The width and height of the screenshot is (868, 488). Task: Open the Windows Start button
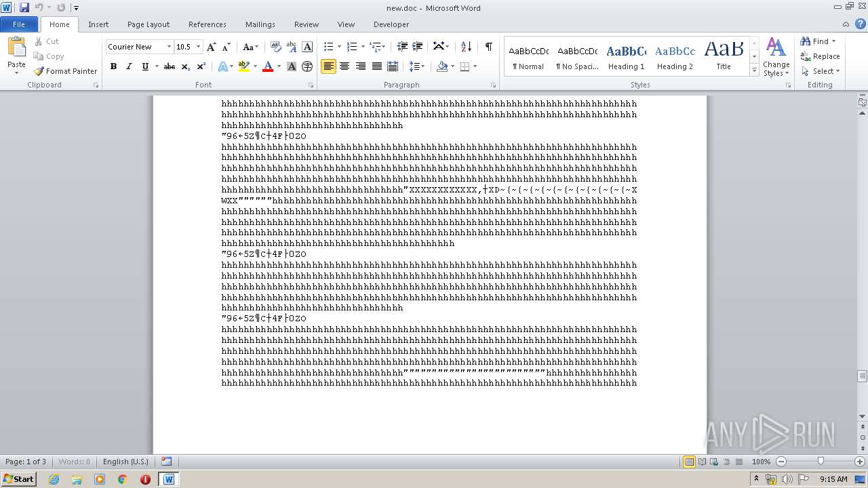coord(19,479)
